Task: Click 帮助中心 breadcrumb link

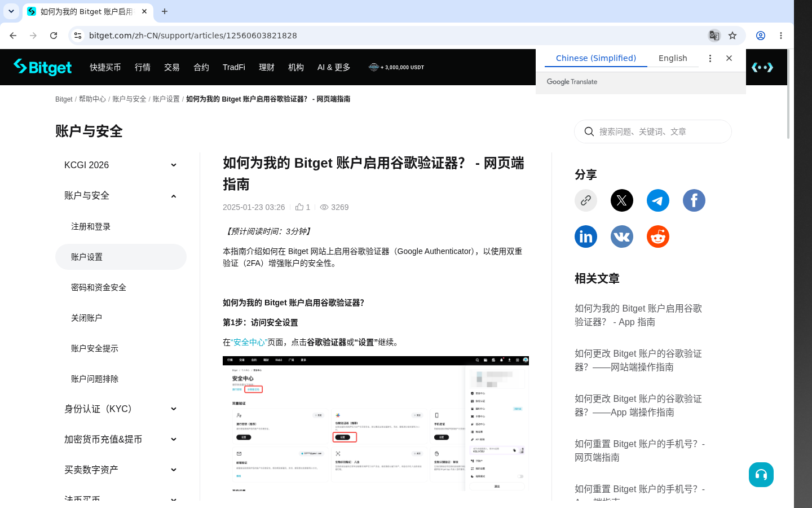Action: tap(92, 99)
